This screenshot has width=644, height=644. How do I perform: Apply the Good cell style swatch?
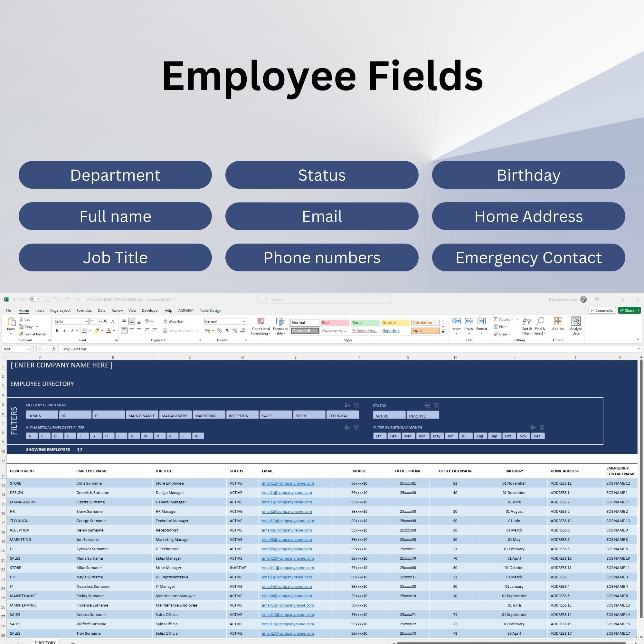pyautogui.click(x=365, y=323)
